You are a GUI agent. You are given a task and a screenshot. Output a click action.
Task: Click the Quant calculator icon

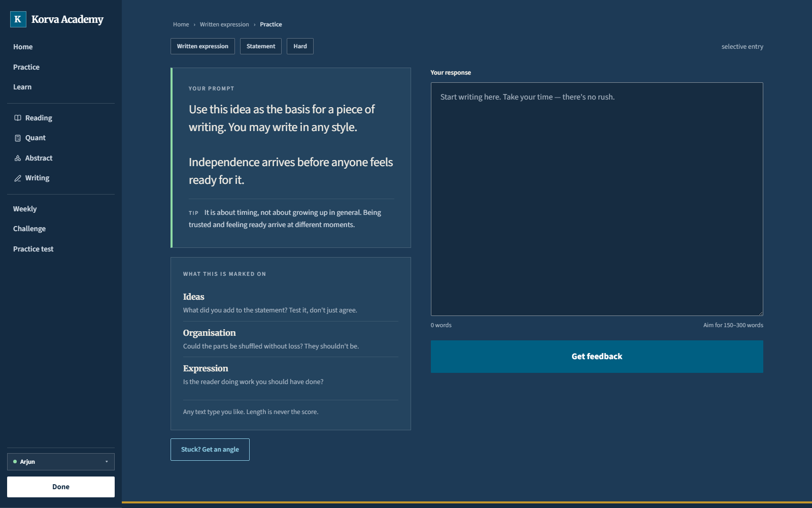pyautogui.click(x=18, y=138)
